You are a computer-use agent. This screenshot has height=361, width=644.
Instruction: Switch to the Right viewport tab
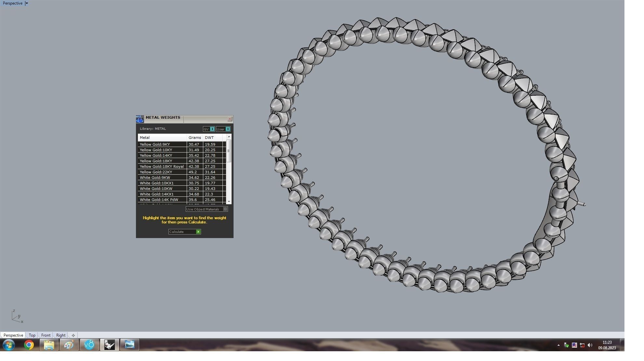pos(61,335)
